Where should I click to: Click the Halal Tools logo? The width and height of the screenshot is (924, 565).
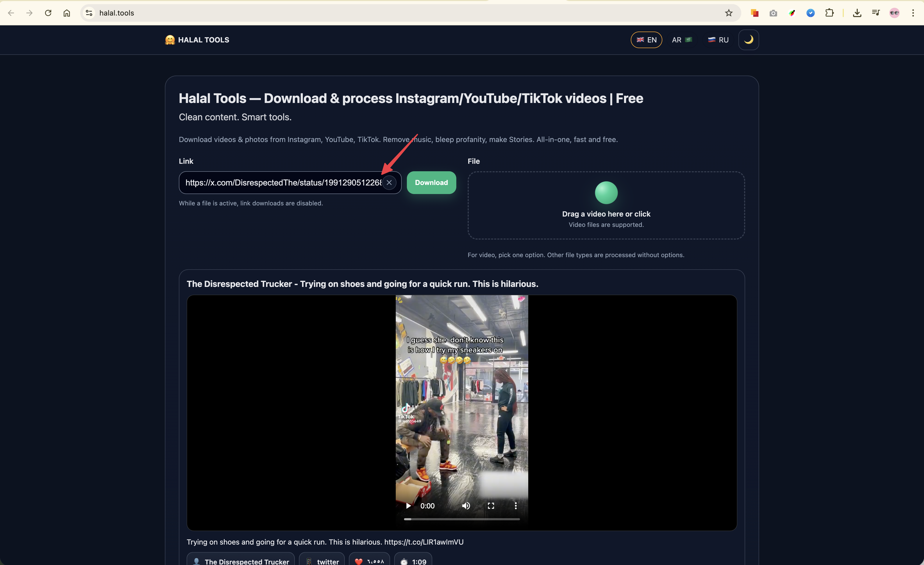click(197, 40)
